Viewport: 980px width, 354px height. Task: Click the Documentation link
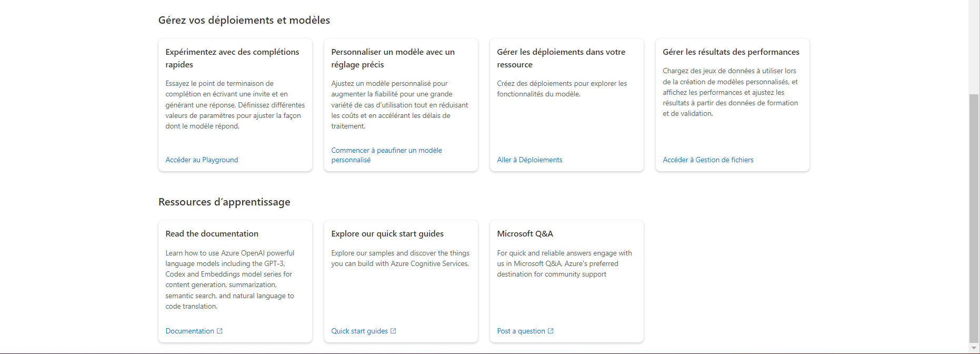[191, 331]
